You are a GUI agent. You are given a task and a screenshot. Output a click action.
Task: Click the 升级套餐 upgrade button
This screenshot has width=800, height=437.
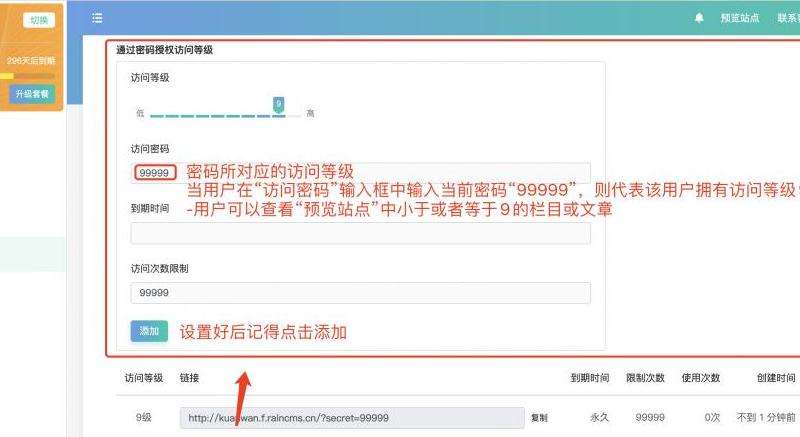tap(32, 94)
